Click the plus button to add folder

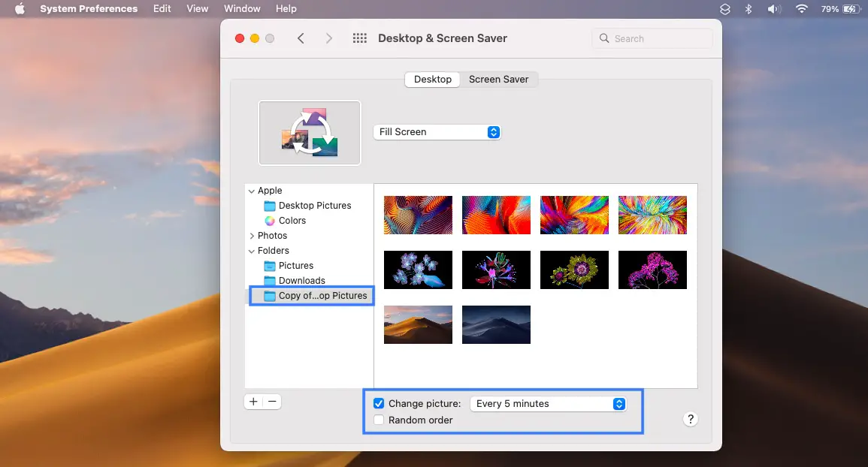(x=253, y=402)
